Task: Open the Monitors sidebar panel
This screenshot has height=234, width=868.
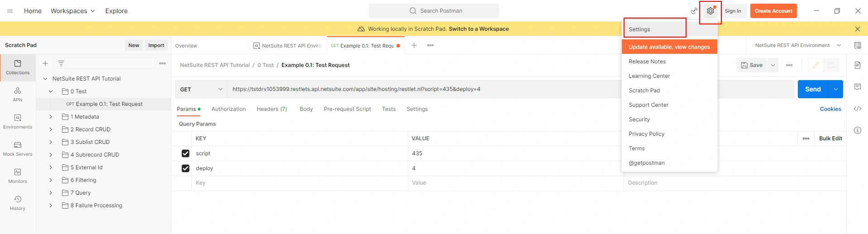Action: 18,176
